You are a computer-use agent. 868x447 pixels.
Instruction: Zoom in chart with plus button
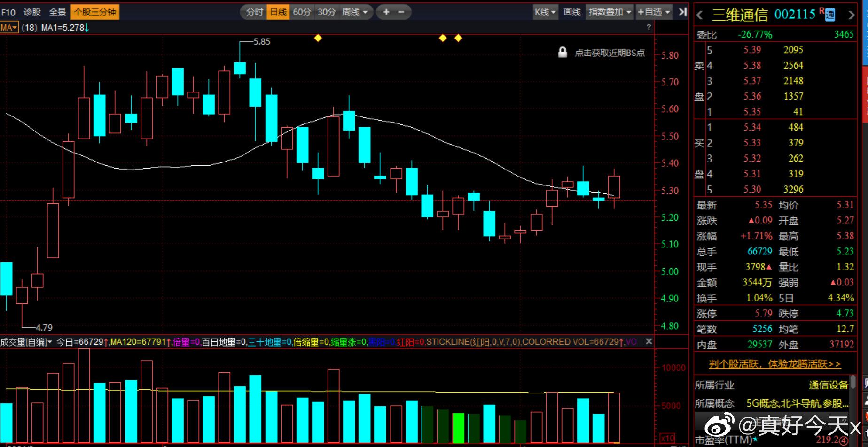[386, 12]
